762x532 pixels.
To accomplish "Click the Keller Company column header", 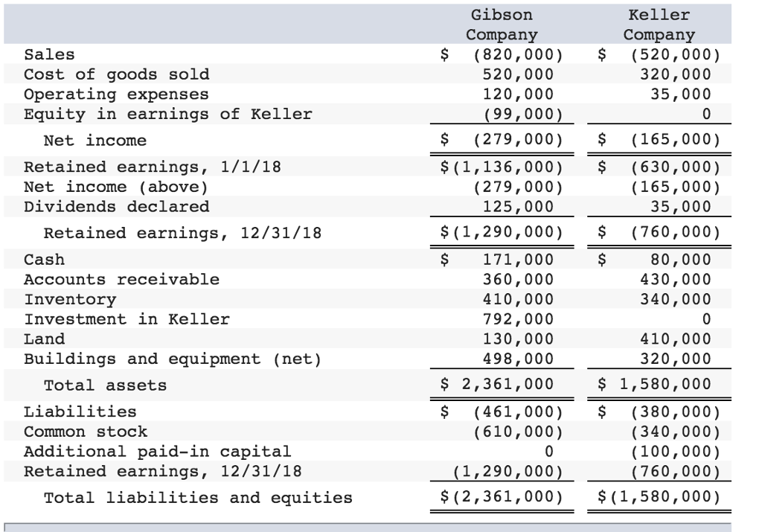I will point(659,25).
